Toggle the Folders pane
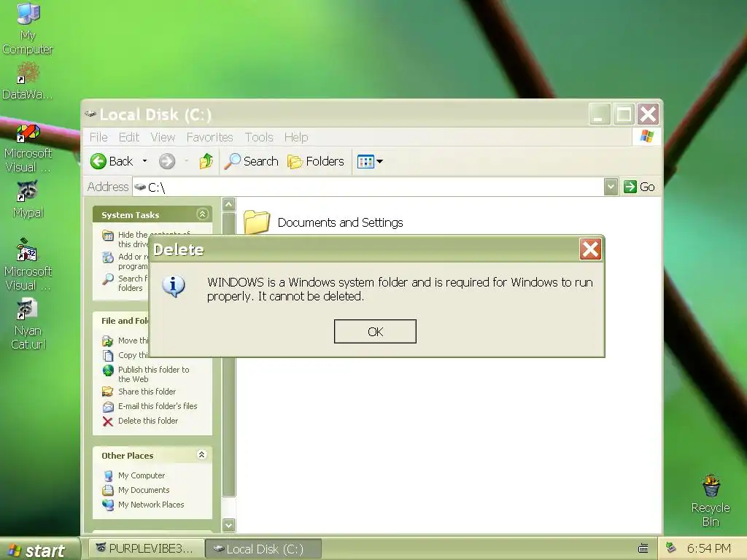Image resolution: width=747 pixels, height=560 pixels. tap(315, 161)
